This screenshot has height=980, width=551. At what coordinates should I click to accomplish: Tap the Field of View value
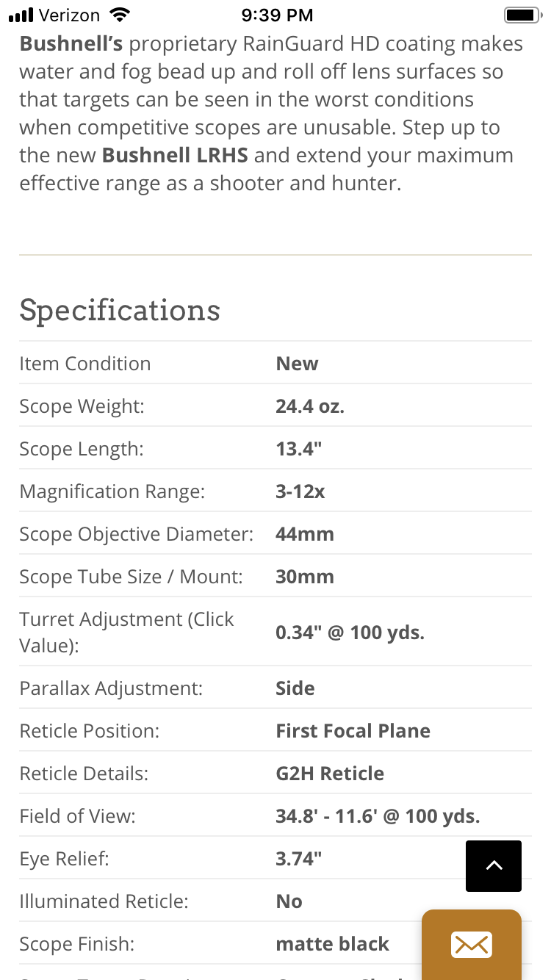click(x=378, y=816)
